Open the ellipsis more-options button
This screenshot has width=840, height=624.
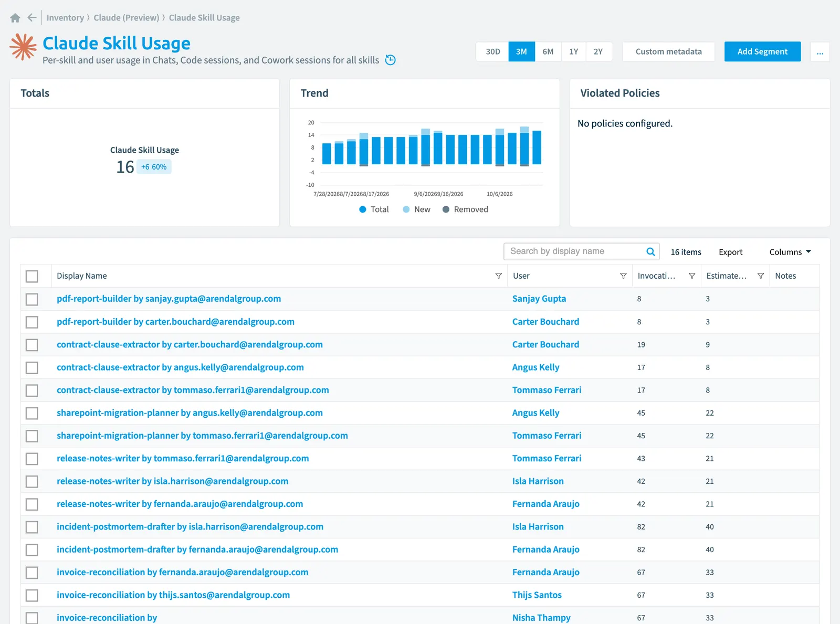point(820,51)
